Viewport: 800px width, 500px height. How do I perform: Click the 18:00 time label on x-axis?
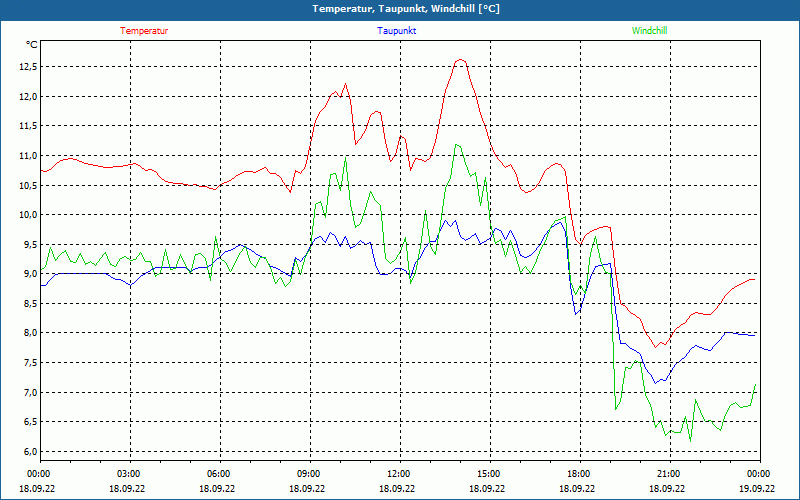[580, 474]
